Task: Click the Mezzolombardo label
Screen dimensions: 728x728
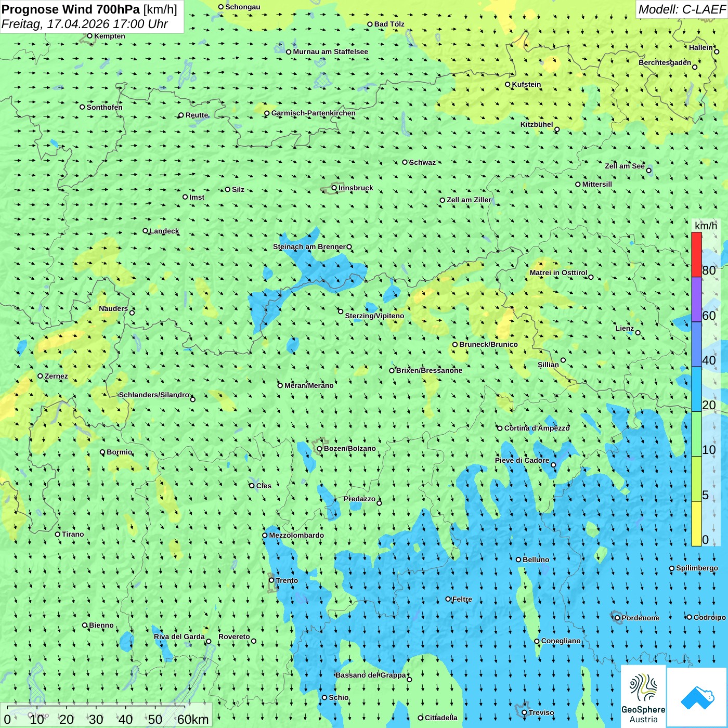Action: (296, 535)
